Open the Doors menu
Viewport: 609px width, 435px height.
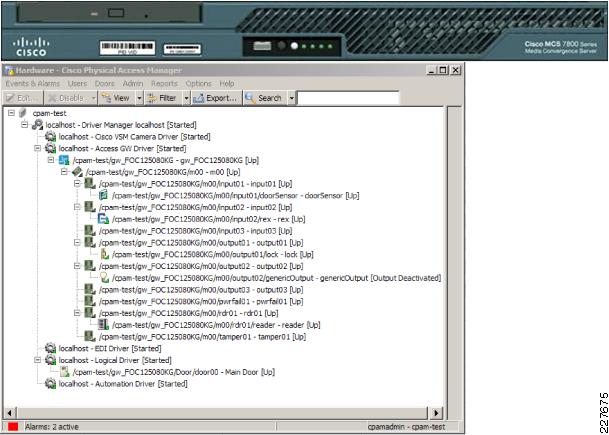(105, 84)
